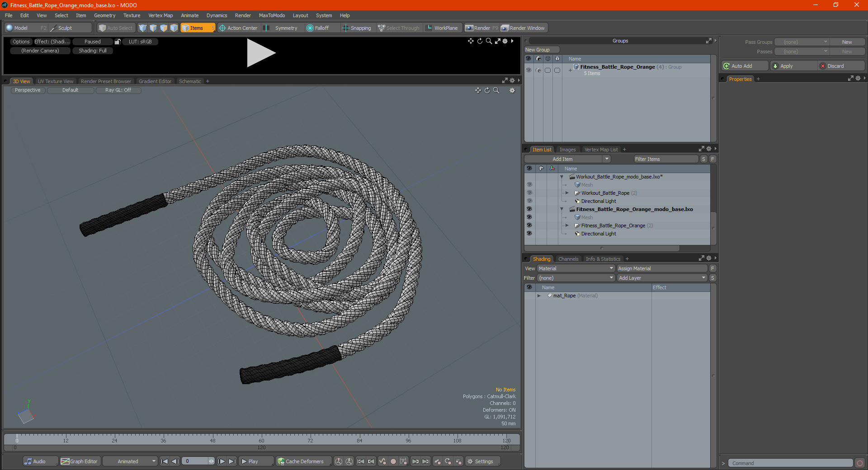Select Polygons mode shield icon
Screen dimensions: 868x470
pos(164,28)
